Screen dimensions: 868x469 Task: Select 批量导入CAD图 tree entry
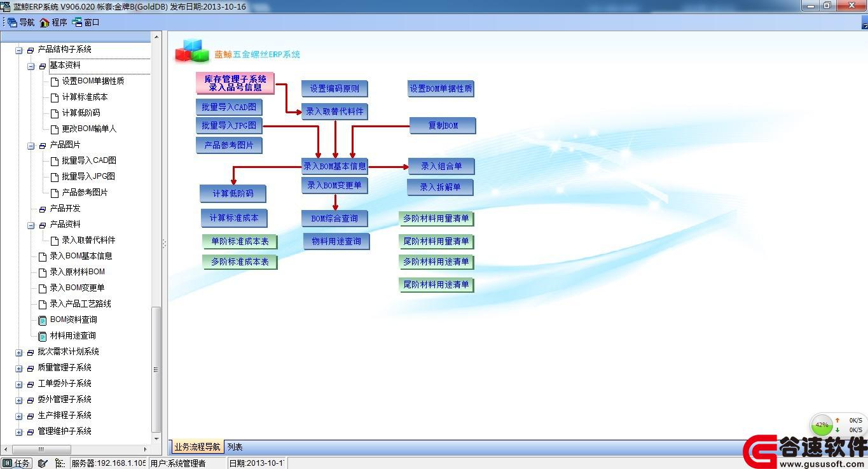coord(89,160)
